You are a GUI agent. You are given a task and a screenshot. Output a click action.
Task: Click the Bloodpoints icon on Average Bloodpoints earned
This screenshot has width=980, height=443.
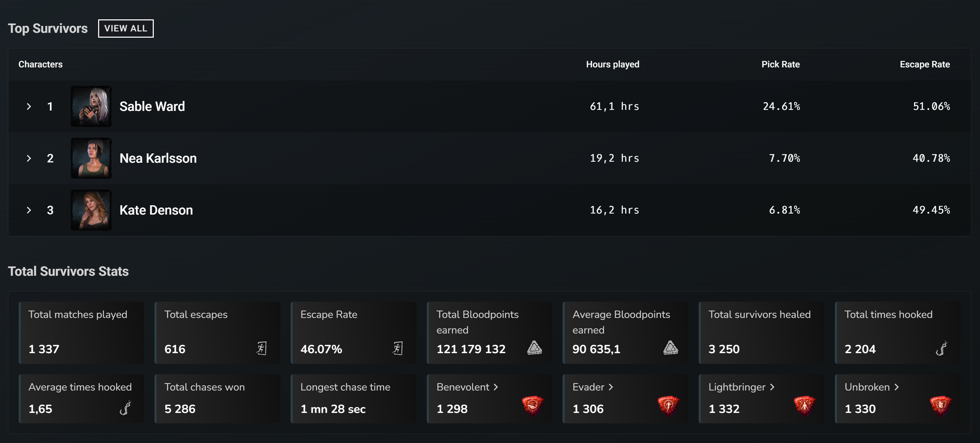671,348
